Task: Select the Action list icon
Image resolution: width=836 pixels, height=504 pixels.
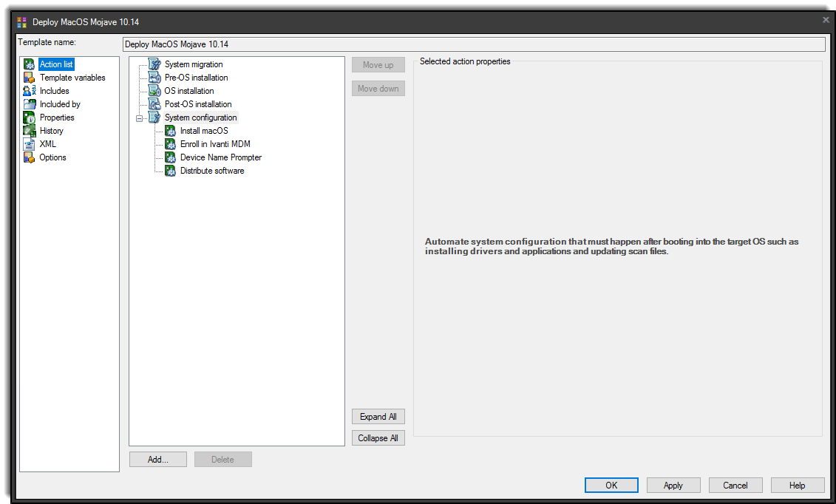Action: (30, 64)
